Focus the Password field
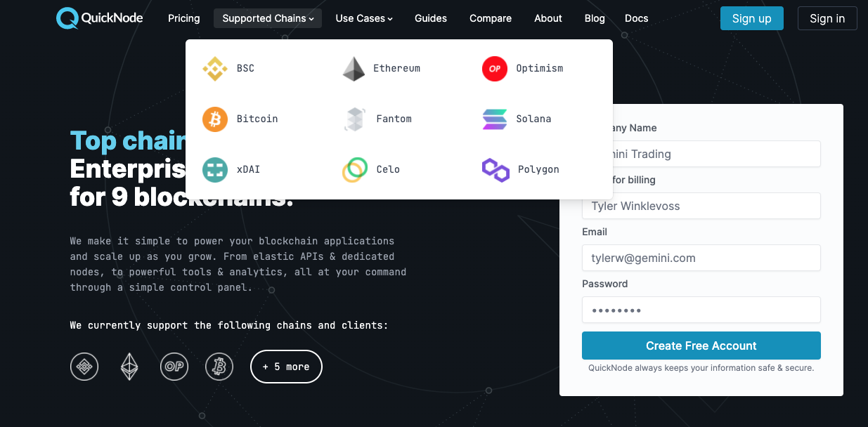 coord(701,310)
